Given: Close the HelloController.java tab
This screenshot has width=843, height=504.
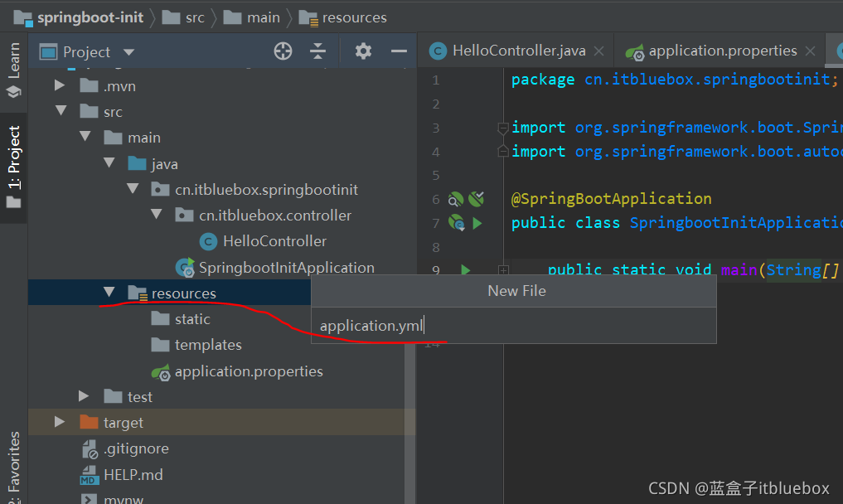Looking at the screenshot, I should pyautogui.click(x=599, y=51).
